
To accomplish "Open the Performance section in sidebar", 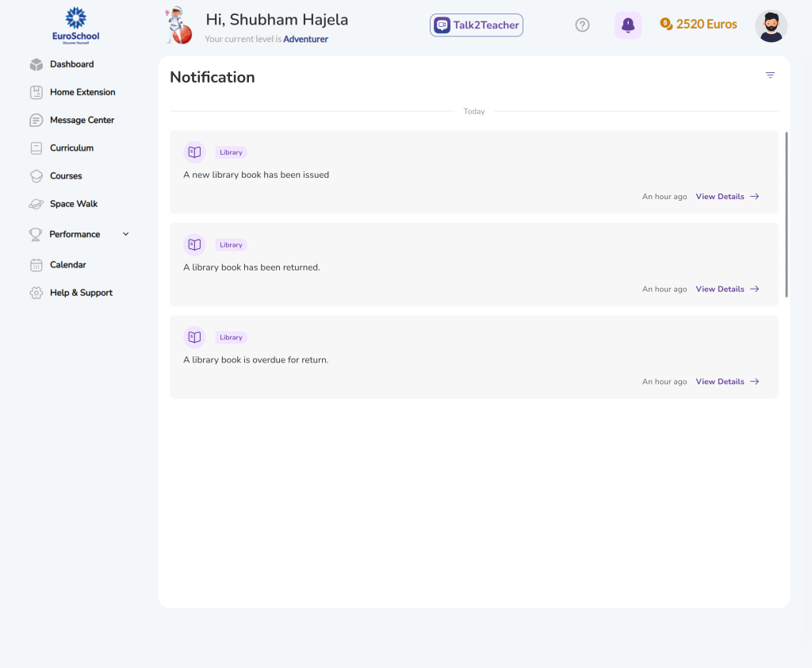I will (75, 234).
